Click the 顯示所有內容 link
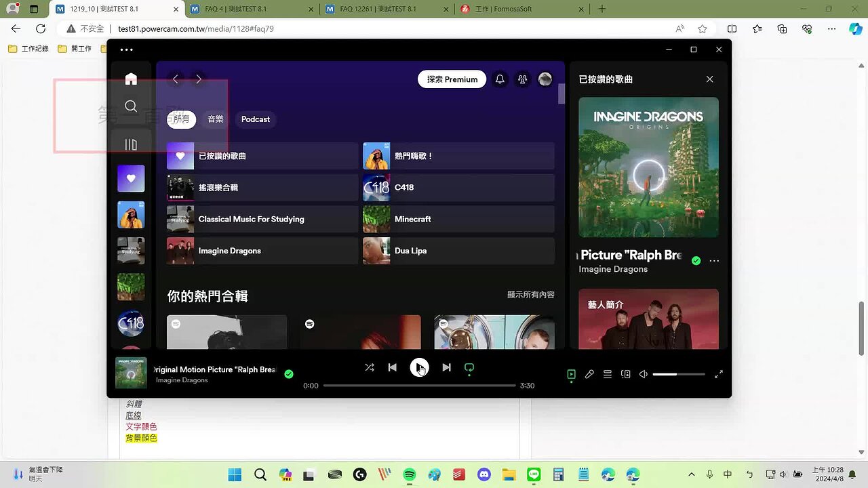Screen dimensions: 868x488 coord(531,295)
